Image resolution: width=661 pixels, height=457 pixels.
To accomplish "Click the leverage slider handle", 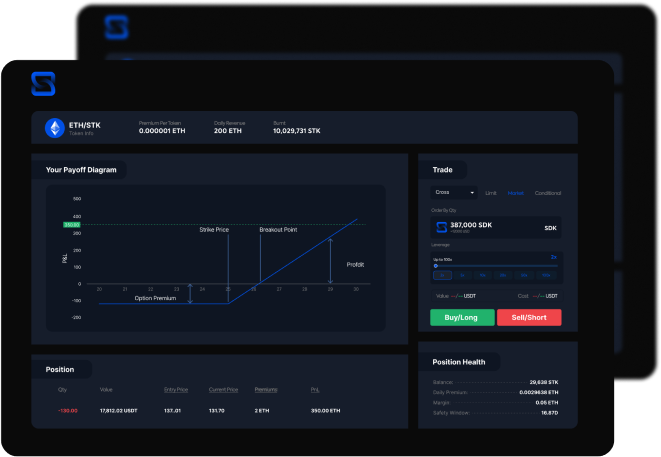I will pyautogui.click(x=436, y=265).
